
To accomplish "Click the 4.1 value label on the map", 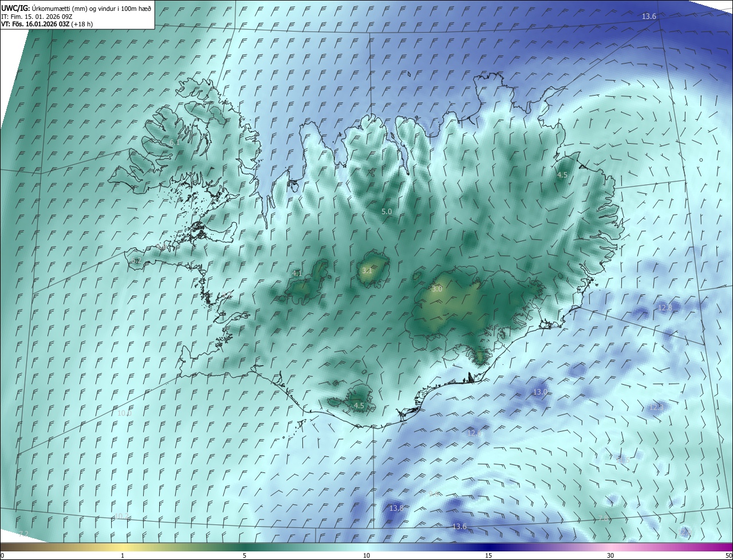I will coord(297,274).
